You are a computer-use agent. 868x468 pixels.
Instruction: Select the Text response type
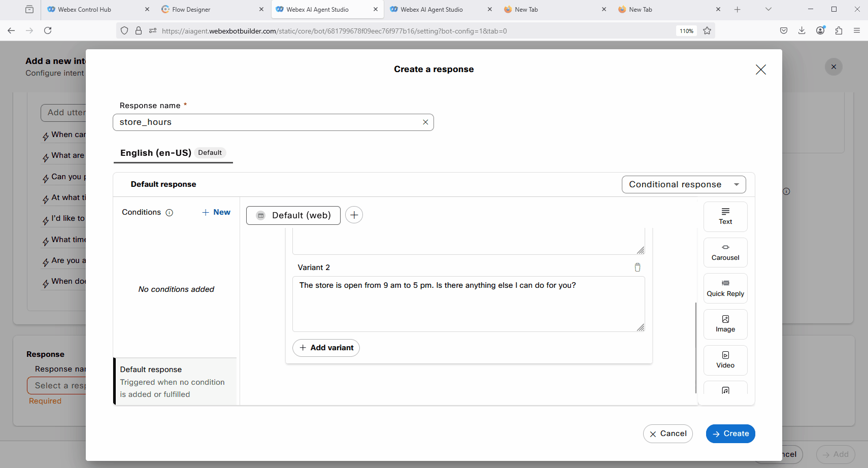coord(725,216)
